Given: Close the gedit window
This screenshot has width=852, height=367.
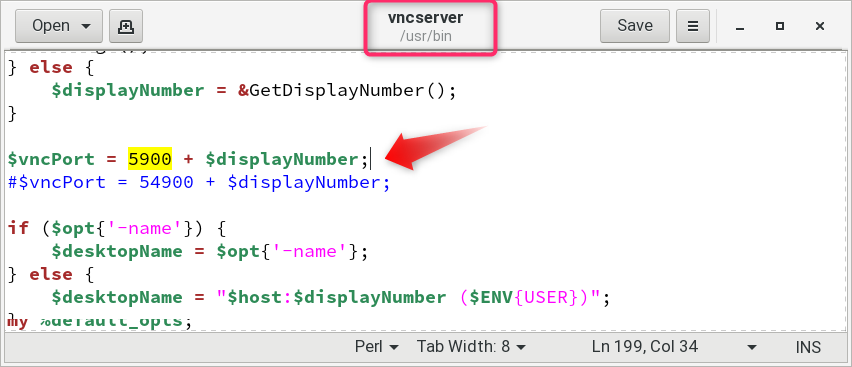Looking at the screenshot, I should pyautogui.click(x=820, y=26).
